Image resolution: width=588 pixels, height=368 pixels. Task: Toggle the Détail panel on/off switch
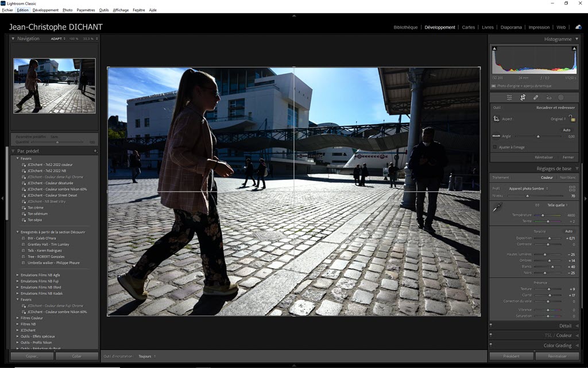pyautogui.click(x=491, y=325)
